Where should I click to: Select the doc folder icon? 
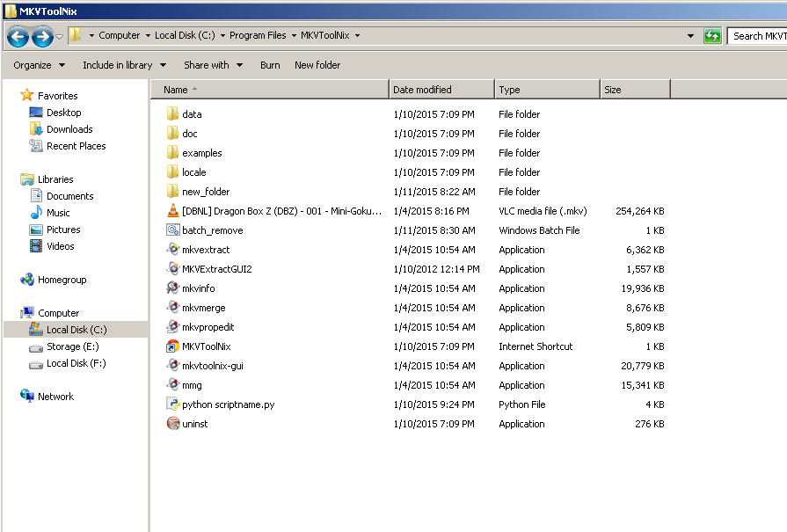tap(172, 134)
